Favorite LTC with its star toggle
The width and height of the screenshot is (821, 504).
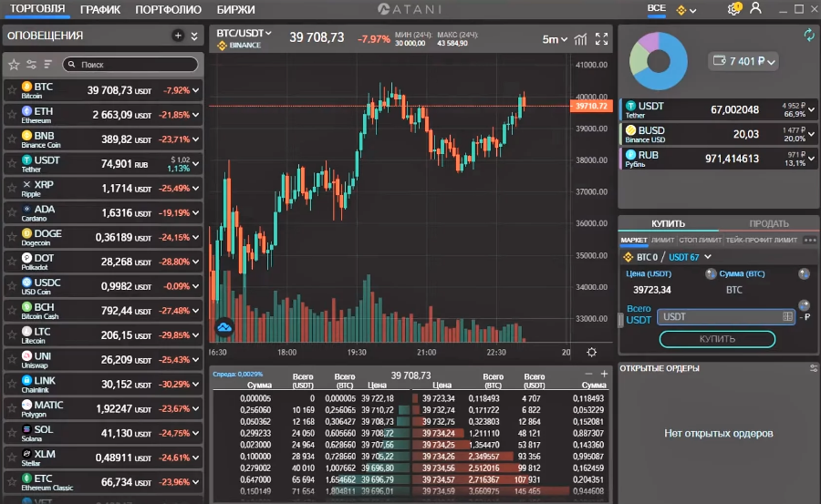click(x=12, y=335)
